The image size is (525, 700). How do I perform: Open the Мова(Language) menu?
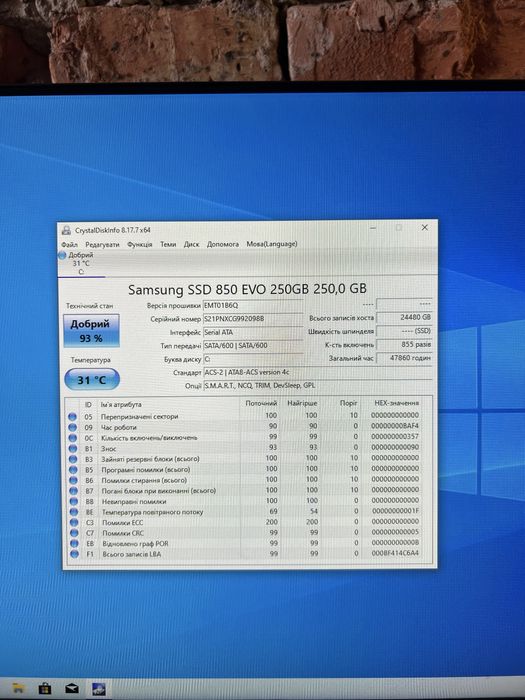click(x=272, y=244)
